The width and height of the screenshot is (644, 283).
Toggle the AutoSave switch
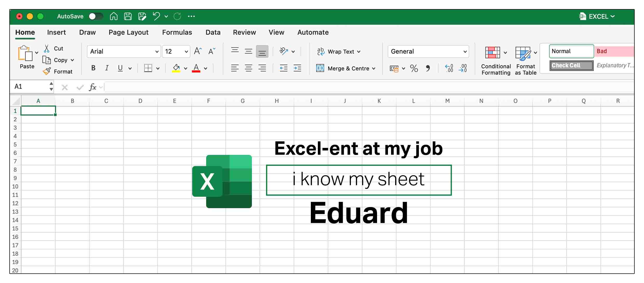tap(96, 16)
